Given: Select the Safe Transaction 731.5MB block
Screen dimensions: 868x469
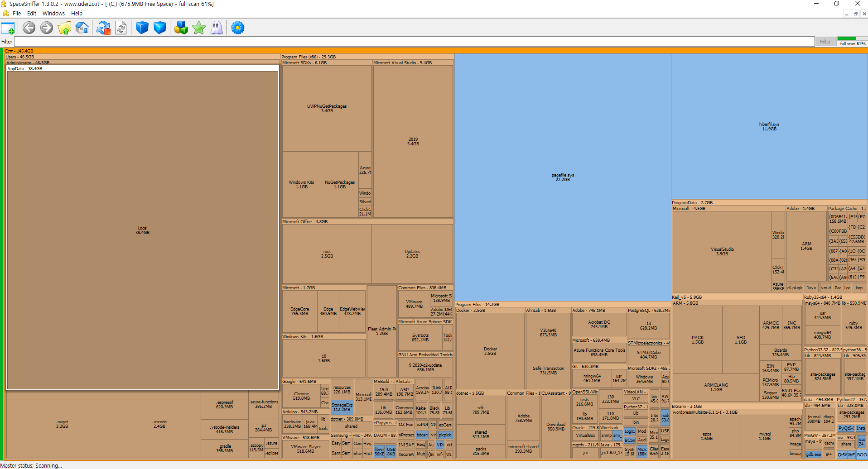Looking at the screenshot, I should 548,371.
